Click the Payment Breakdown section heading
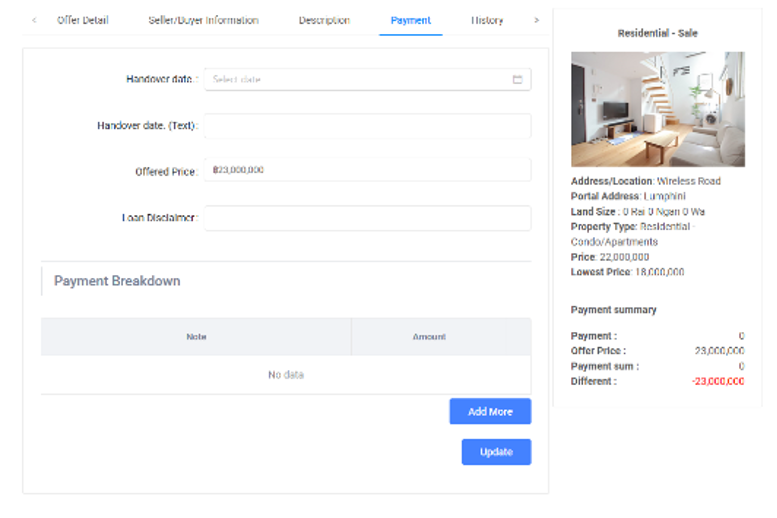 (117, 281)
